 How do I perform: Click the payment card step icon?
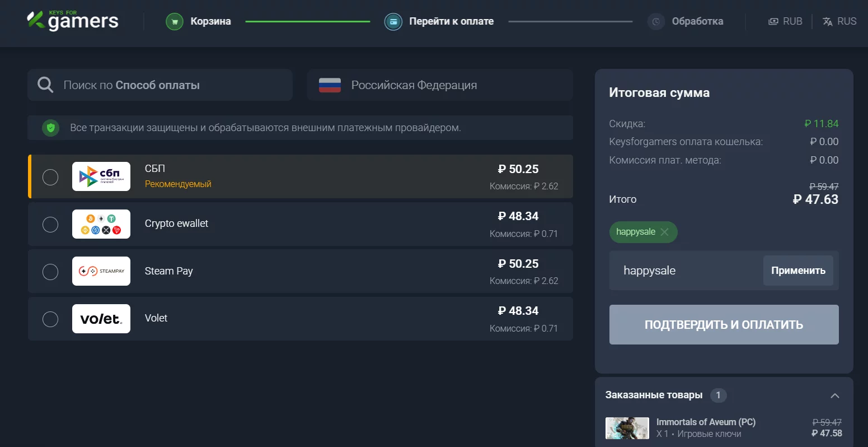(x=393, y=22)
